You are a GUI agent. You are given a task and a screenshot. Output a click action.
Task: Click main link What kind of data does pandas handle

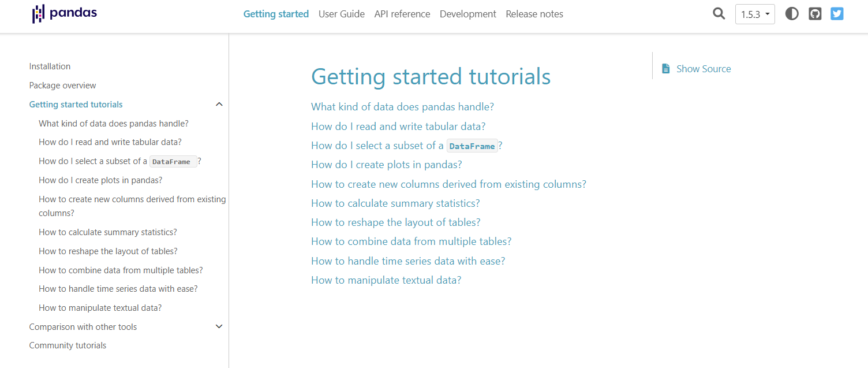(402, 107)
